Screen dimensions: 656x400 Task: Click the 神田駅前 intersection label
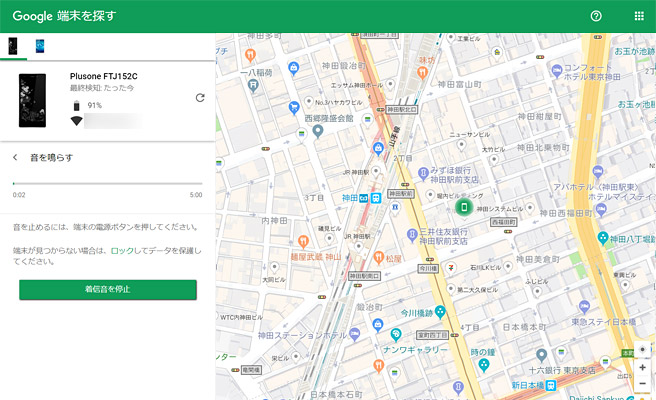coord(400,194)
